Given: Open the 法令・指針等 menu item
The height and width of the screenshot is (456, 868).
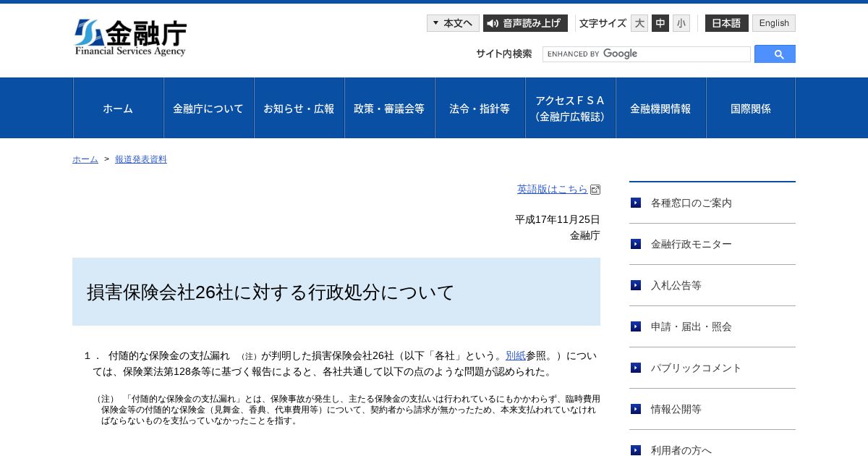Looking at the screenshot, I should (x=480, y=108).
